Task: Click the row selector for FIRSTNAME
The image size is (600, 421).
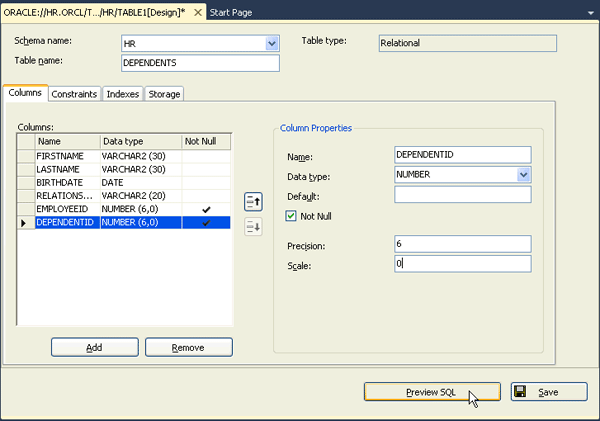Action: (26, 156)
